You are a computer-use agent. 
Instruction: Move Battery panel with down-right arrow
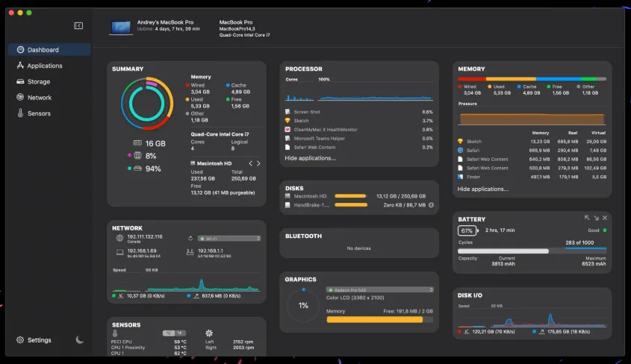[596, 218]
